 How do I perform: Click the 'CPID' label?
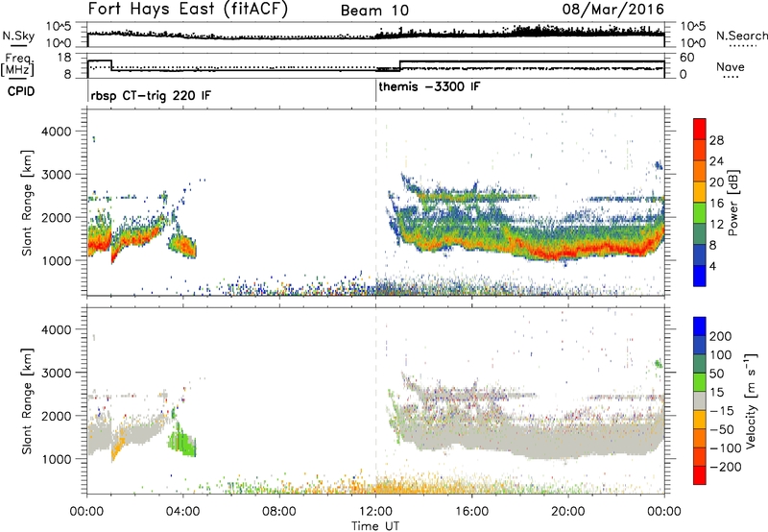pyautogui.click(x=21, y=91)
